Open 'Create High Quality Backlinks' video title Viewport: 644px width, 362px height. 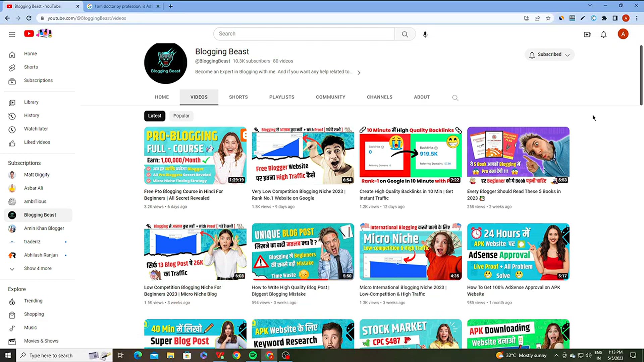[406, 195]
